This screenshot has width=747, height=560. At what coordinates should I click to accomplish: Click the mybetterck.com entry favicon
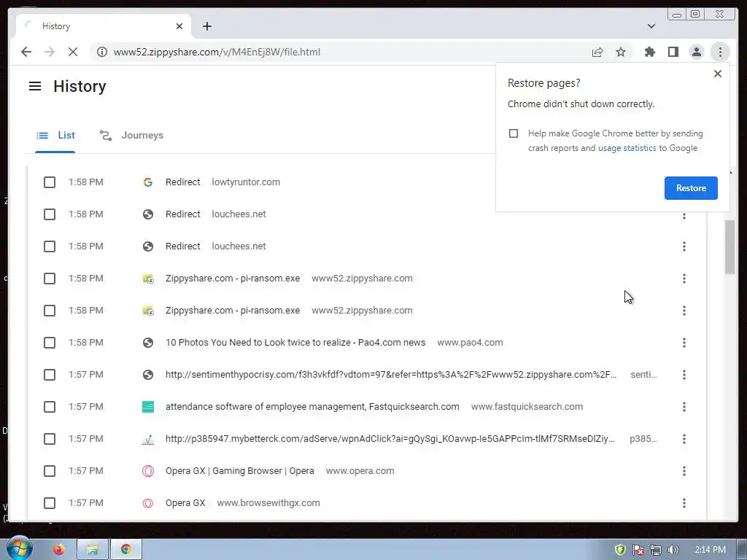coord(148,439)
